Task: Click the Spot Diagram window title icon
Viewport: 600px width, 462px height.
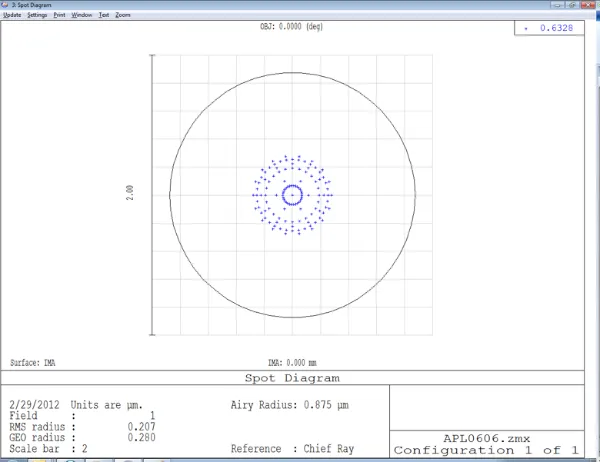Action: [x=5, y=5]
